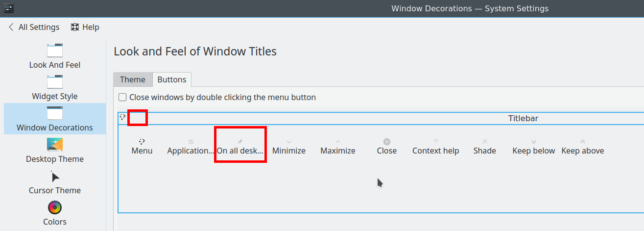Click the Shade button icon
Screen dimensions: 644x231
coord(485,141)
